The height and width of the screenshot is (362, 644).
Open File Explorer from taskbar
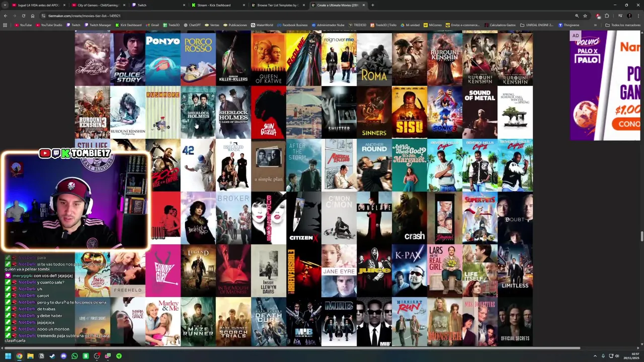(x=30, y=356)
